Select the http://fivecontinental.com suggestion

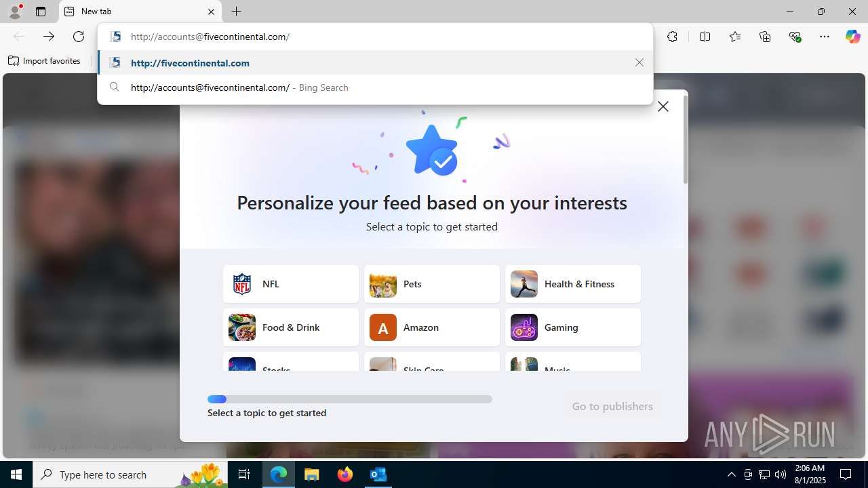pyautogui.click(x=375, y=62)
